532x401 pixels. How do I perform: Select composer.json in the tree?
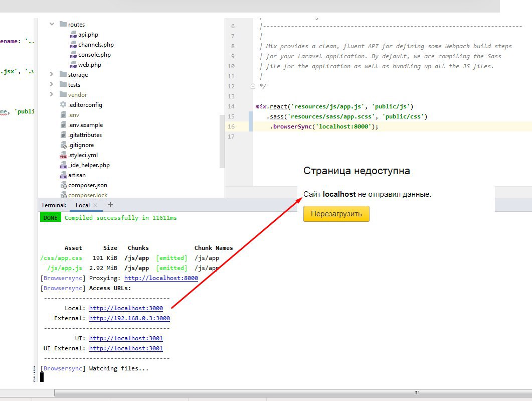[x=88, y=185]
